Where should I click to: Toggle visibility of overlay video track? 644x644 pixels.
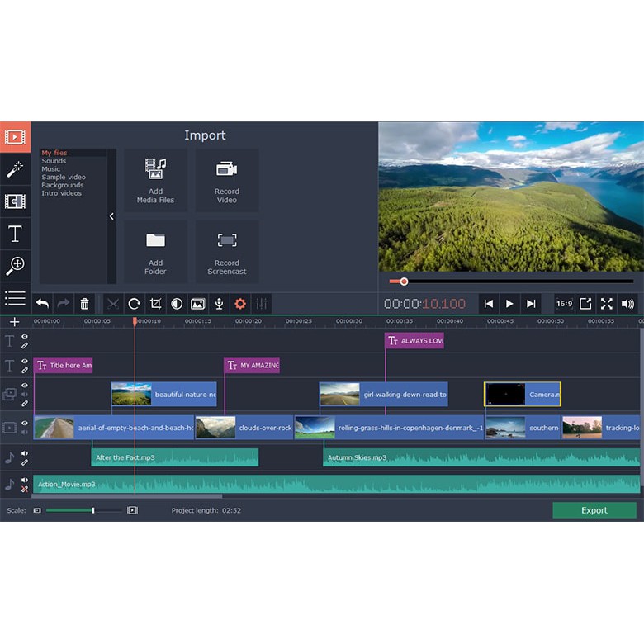25,386
